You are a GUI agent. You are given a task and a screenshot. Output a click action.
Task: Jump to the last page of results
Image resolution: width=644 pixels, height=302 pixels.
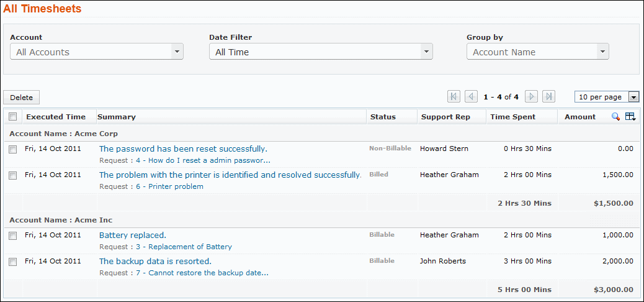tap(548, 96)
